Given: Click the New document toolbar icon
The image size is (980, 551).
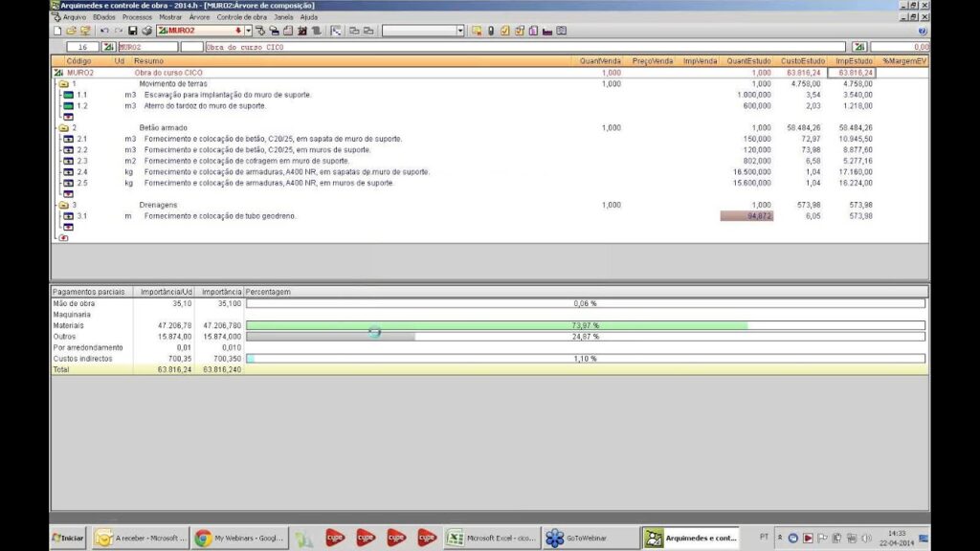Looking at the screenshot, I should point(57,31).
